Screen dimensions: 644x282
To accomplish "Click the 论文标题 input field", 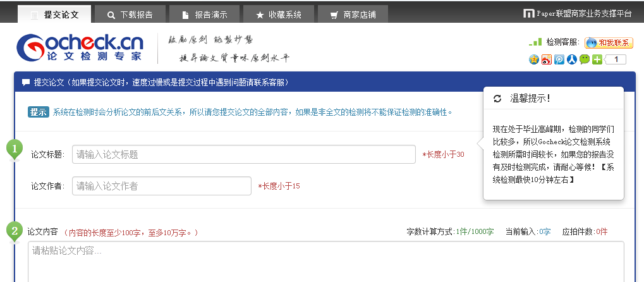I will click(244, 154).
